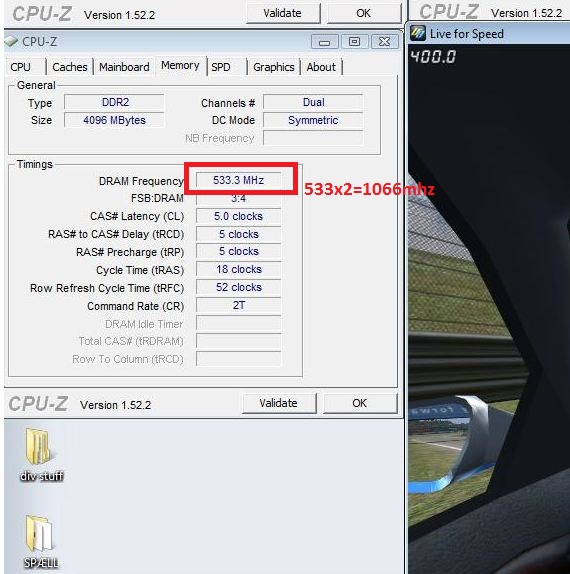Click Validate in the Memory window
Image resolution: width=570 pixels, height=574 pixels.
279,403
